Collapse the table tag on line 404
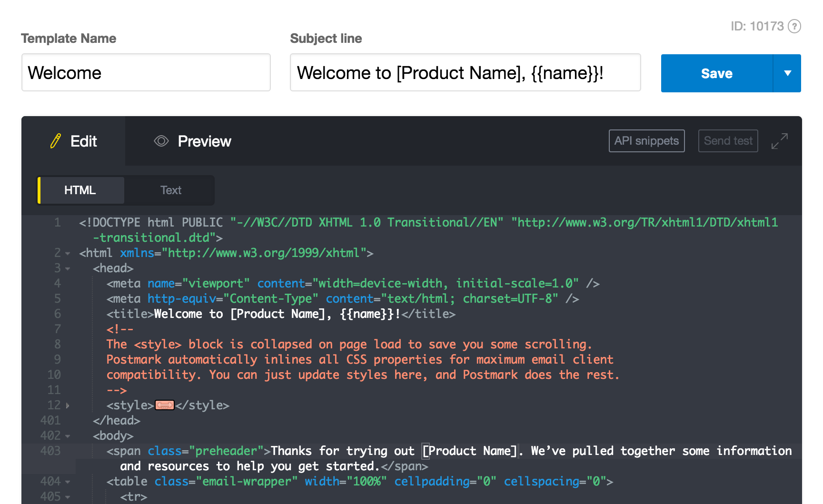 (68, 482)
